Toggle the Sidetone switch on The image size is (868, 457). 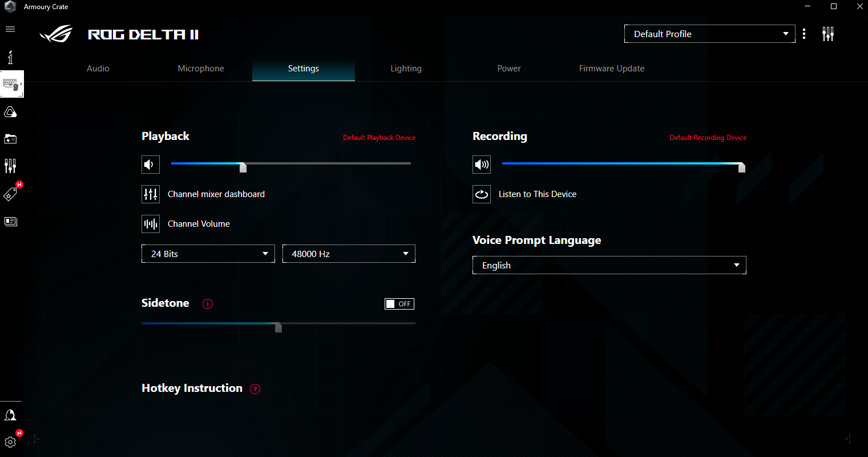399,304
